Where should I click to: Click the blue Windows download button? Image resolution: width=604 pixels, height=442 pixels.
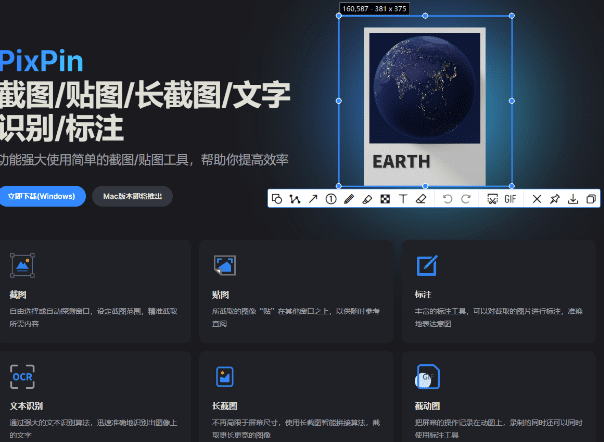tap(41, 196)
